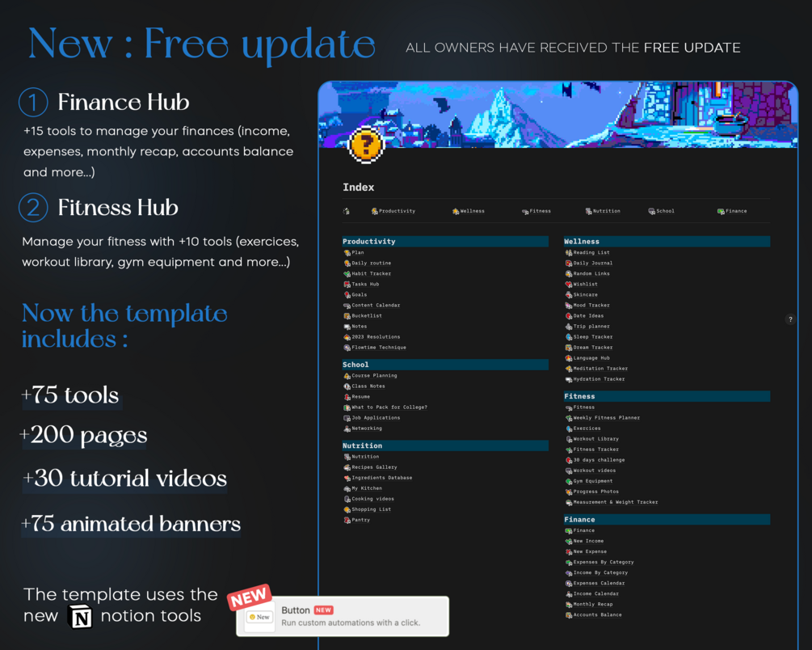Click the New Income page icon

click(x=569, y=541)
